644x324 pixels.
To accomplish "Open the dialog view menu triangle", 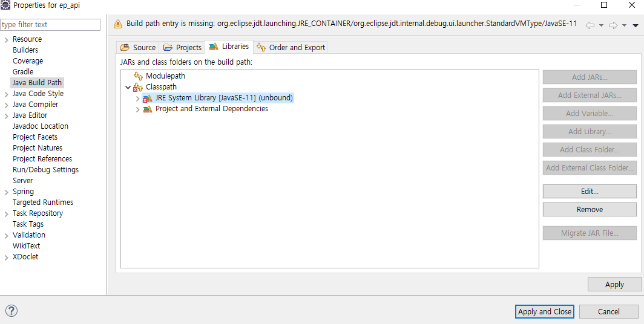I will click(x=636, y=26).
